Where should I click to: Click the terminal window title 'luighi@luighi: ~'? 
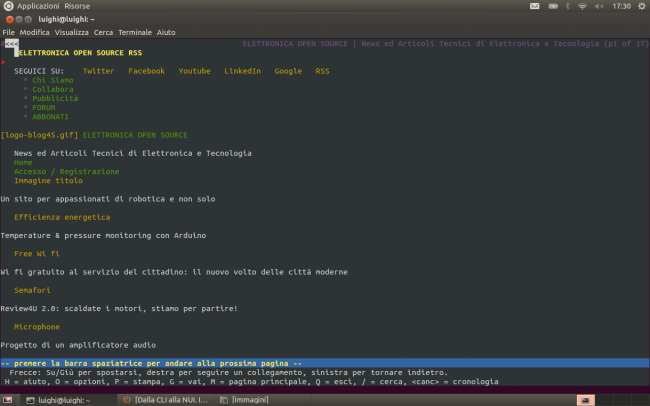pos(66,19)
